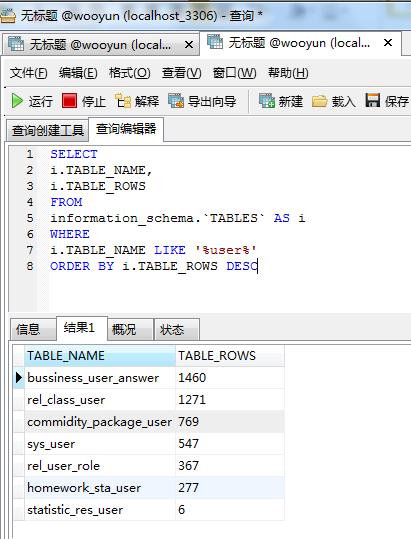The width and height of the screenshot is (411, 539).
Task: Select the sys_user row in results
Action: pos(149,444)
